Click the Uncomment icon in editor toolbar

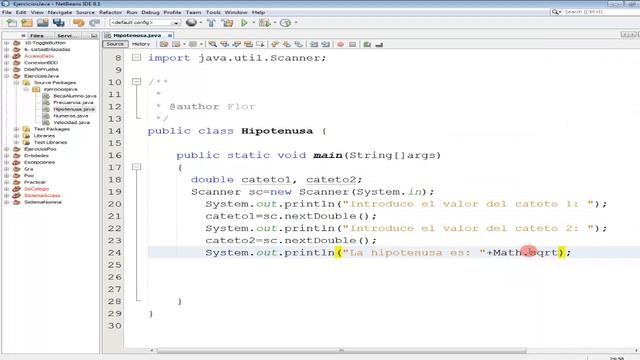pyautogui.click(x=379, y=44)
